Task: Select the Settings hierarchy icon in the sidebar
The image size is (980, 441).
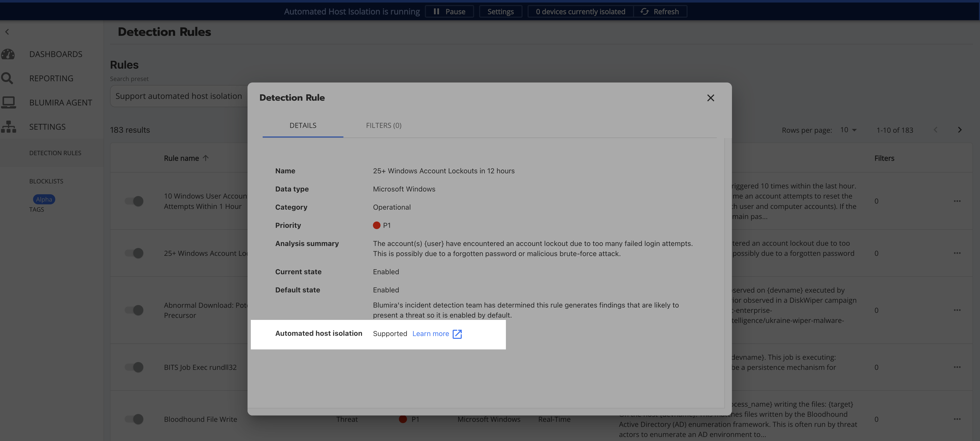Action: click(8, 127)
